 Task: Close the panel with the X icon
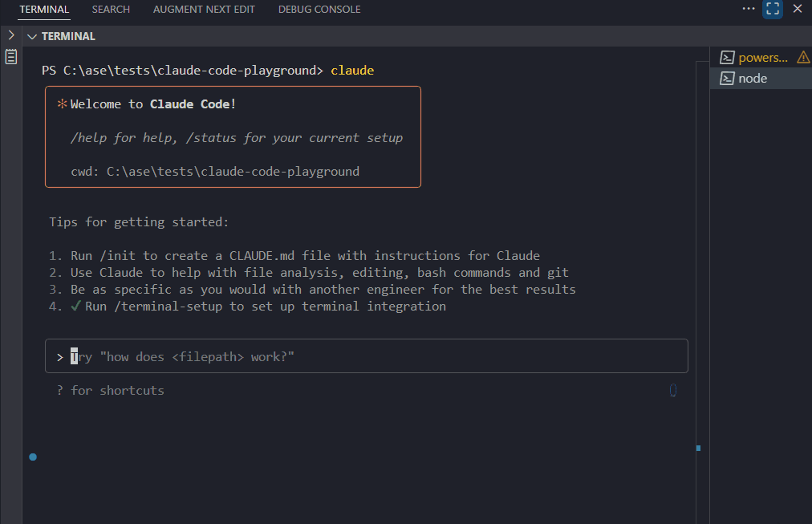(x=798, y=9)
